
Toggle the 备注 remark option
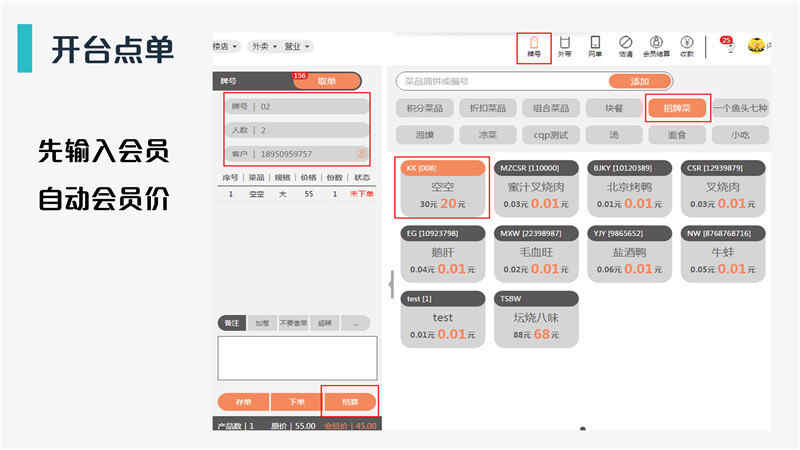pos(232,323)
